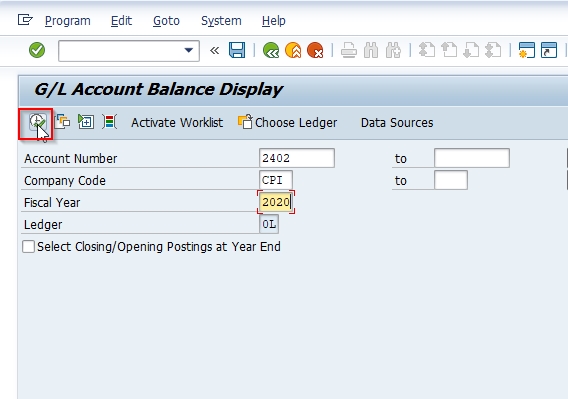Click the Create New Session icon
This screenshot has height=399, width=568.
pos(527,50)
